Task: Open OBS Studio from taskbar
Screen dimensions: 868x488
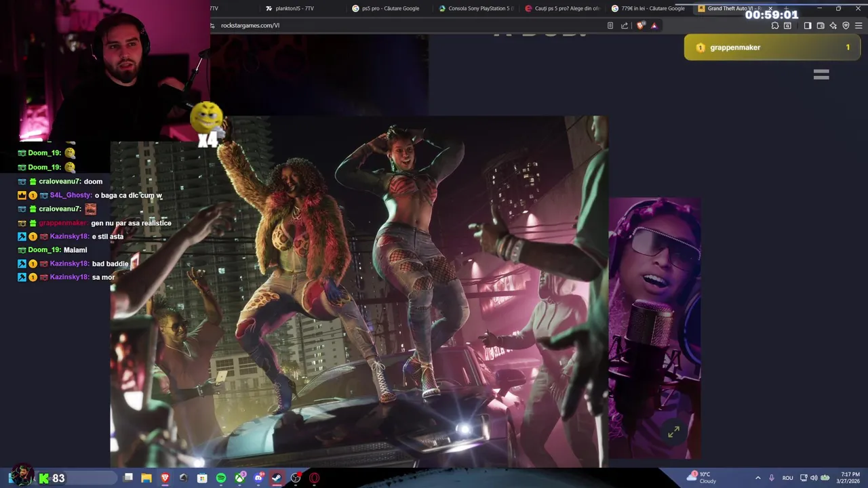Action: (296, 478)
